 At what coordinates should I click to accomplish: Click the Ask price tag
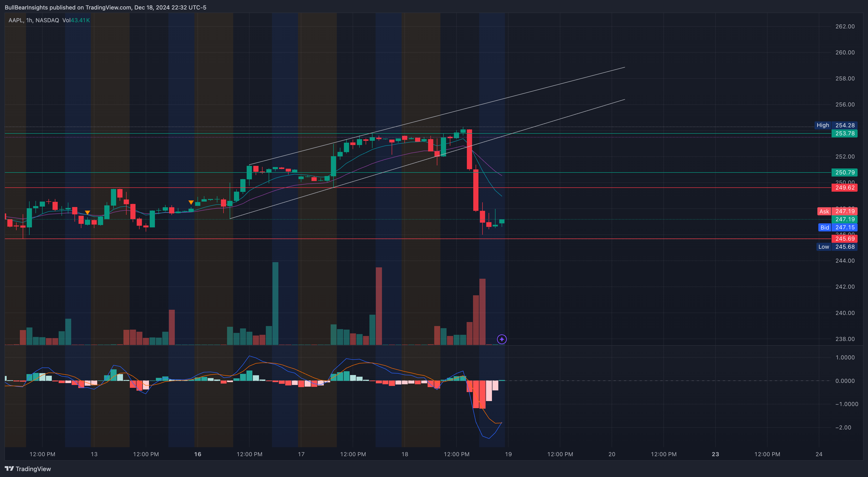click(x=837, y=211)
